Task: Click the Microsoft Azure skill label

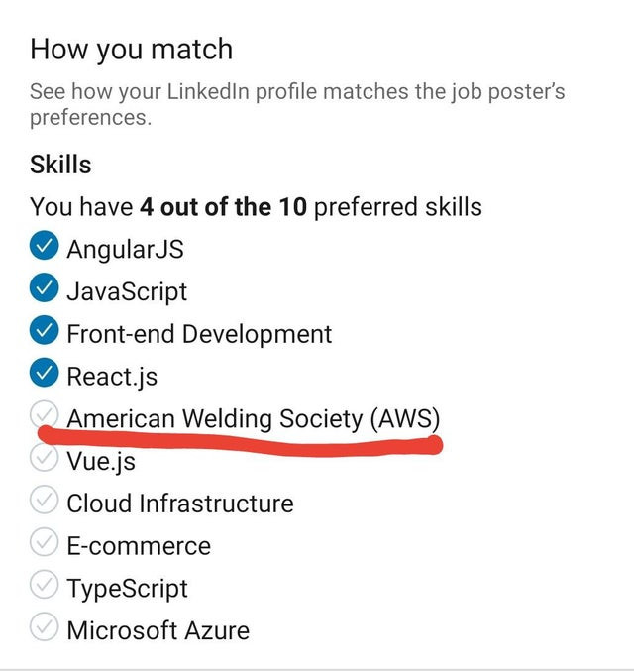Action: coord(158,630)
